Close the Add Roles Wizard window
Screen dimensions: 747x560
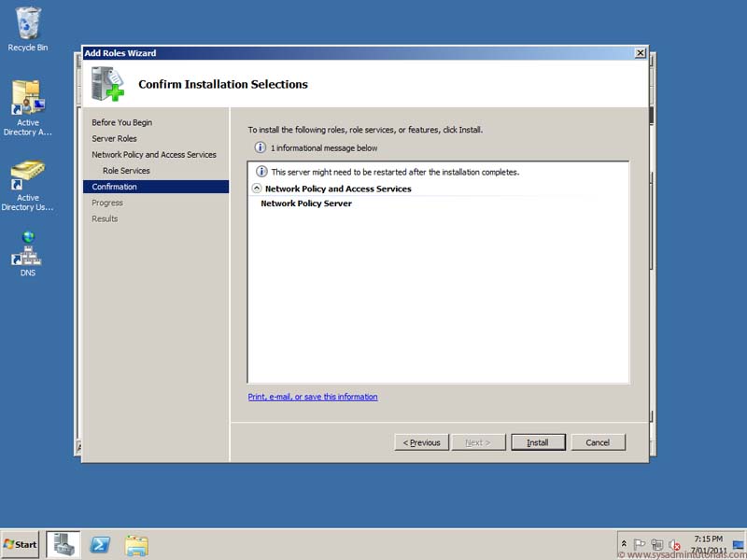[641, 53]
